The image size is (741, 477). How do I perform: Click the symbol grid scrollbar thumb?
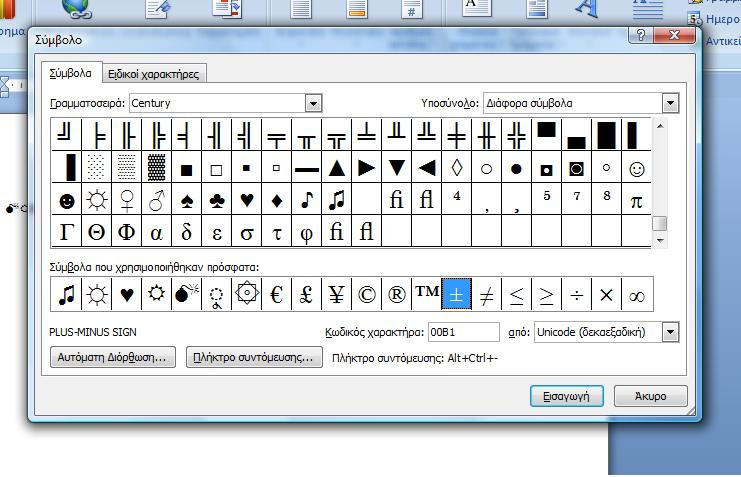coord(659,223)
